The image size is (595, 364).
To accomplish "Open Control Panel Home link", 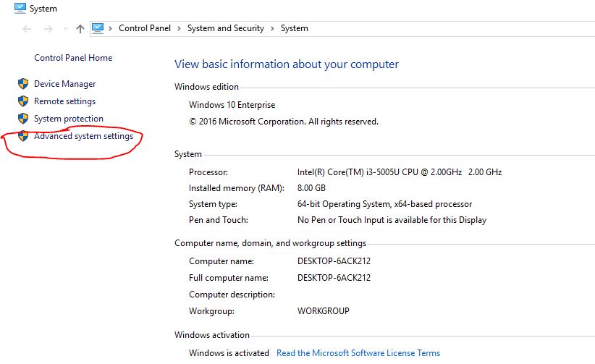I will point(73,58).
